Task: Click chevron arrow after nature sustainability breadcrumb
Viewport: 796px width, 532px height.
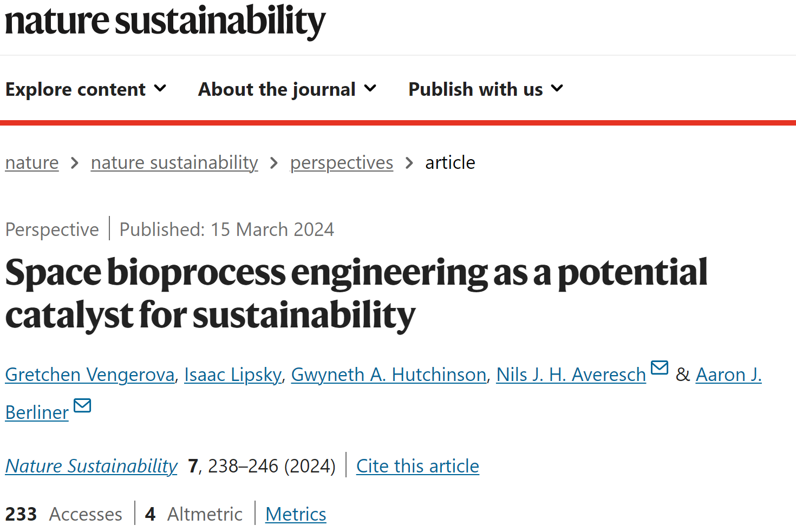Action: pos(274,163)
